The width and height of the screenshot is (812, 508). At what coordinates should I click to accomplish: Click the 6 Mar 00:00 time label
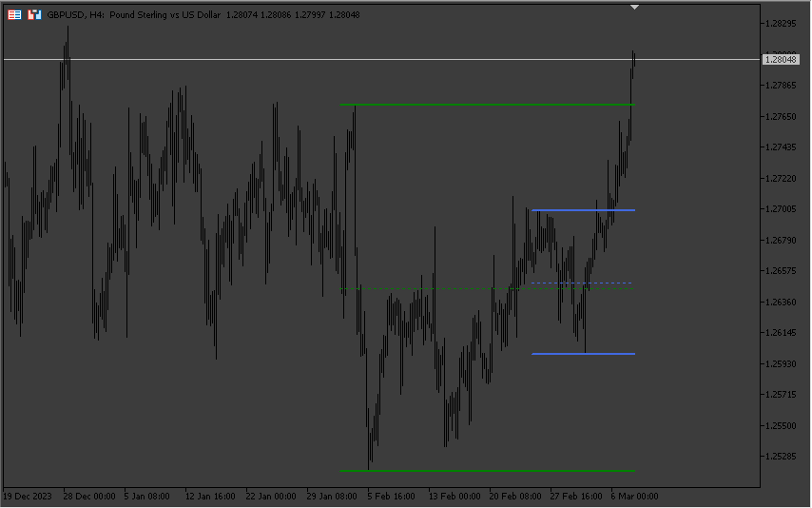point(634,497)
